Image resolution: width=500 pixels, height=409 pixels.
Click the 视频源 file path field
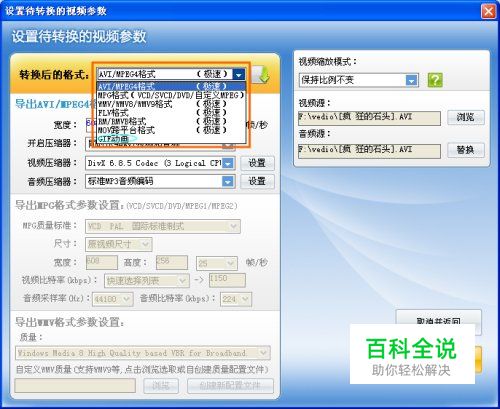369,118
